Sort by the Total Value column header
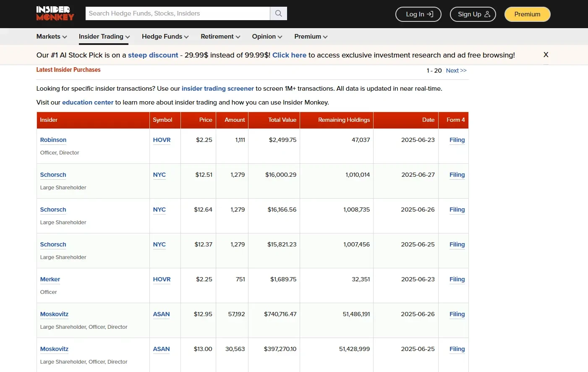Image resolution: width=588 pixels, height=372 pixels. coord(274,120)
